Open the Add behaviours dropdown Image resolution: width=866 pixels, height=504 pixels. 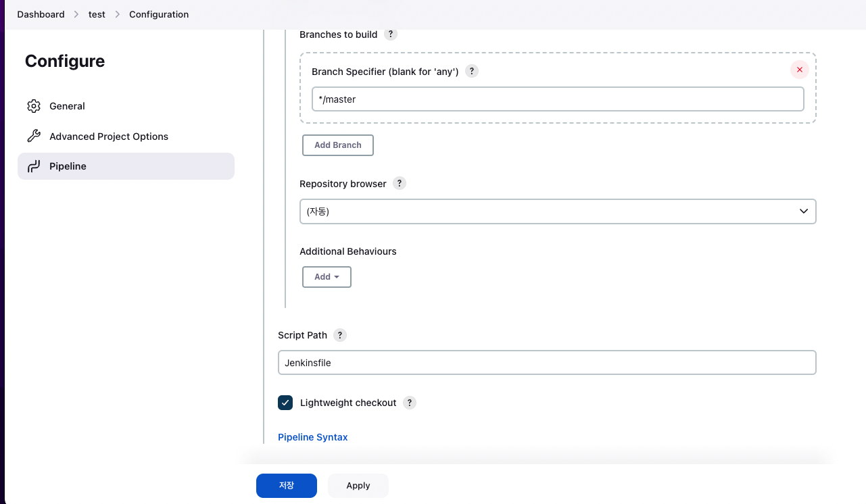pos(327,277)
